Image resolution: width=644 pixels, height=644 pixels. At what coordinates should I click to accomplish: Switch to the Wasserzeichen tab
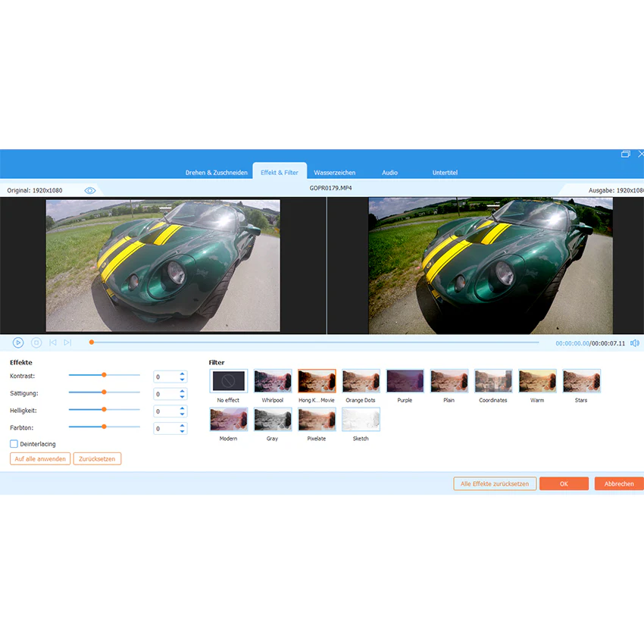point(334,173)
